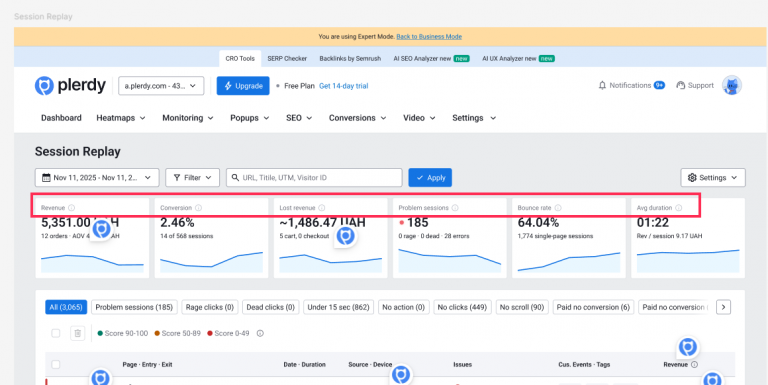Switch to CRO Tools tab
768x385 pixels.
[x=240, y=58]
